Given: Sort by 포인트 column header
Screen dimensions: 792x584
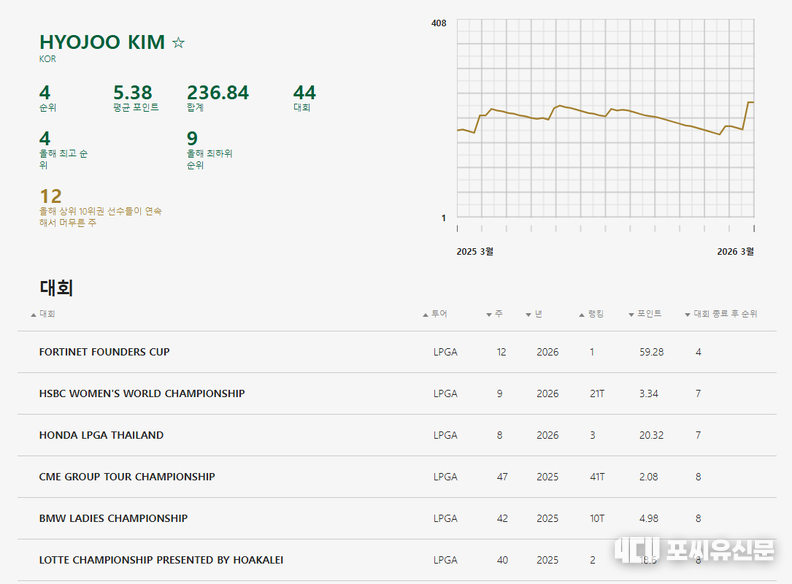Looking at the screenshot, I should 645,314.
